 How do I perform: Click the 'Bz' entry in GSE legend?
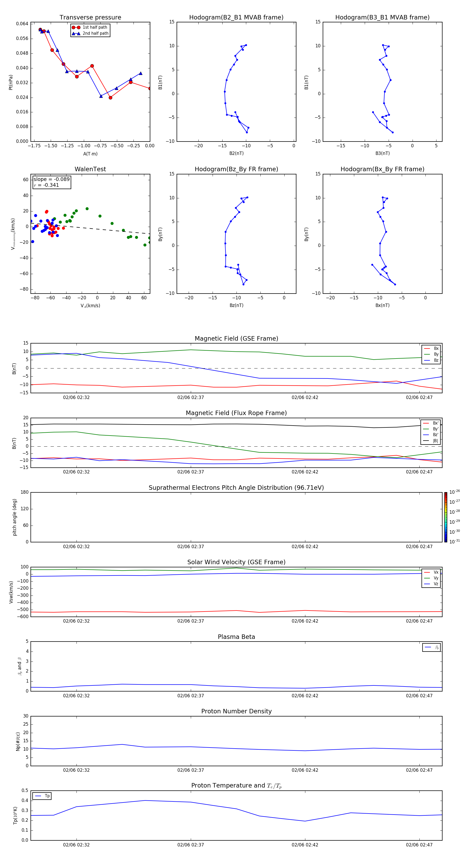pos(431,360)
